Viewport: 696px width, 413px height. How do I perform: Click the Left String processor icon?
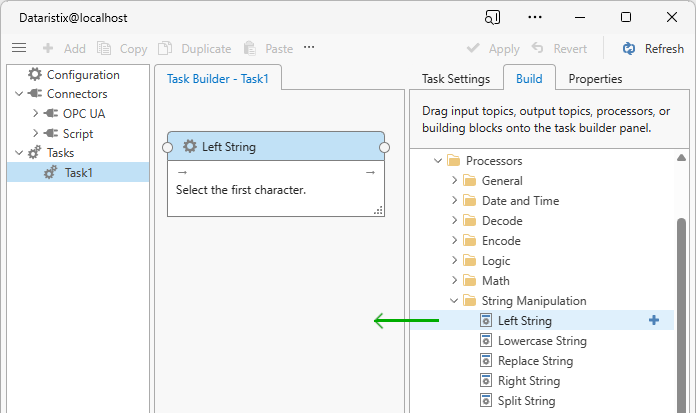point(486,320)
